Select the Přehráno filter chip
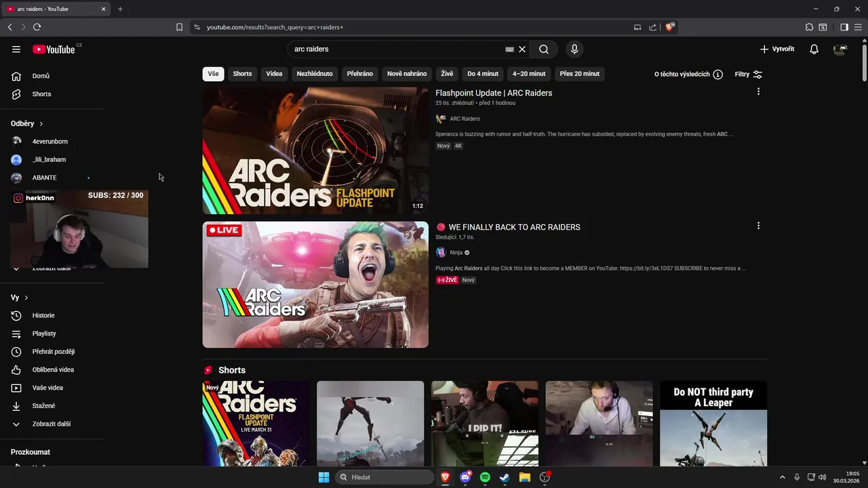Viewport: 868px width, 488px height. click(360, 74)
